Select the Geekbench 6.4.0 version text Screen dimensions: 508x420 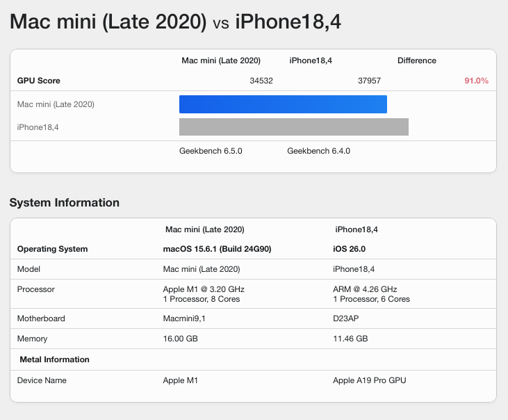pos(318,151)
